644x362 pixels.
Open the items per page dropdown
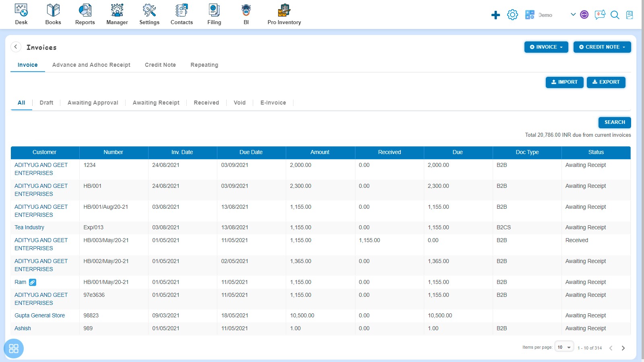(x=564, y=347)
